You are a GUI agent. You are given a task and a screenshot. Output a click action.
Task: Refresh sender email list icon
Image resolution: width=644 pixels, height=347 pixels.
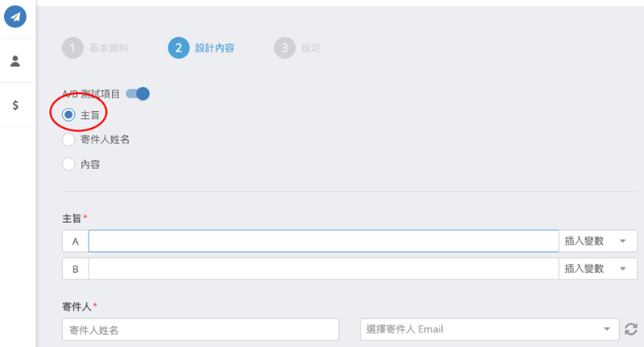(x=631, y=329)
